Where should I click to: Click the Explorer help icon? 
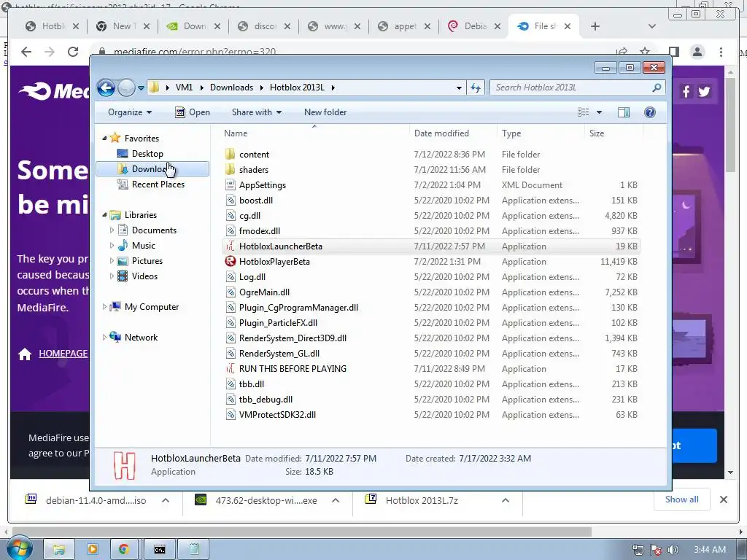[x=650, y=112]
